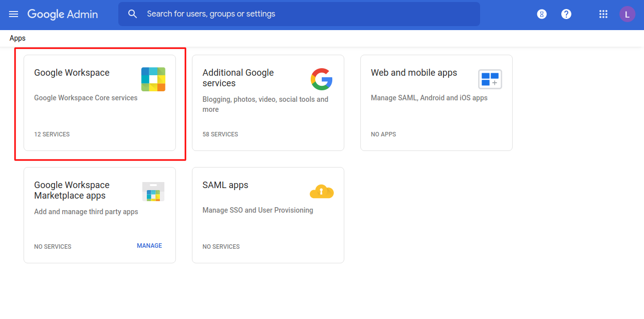644x319 pixels.
Task: Click the Marketplace shopping bag icon
Action: click(153, 192)
